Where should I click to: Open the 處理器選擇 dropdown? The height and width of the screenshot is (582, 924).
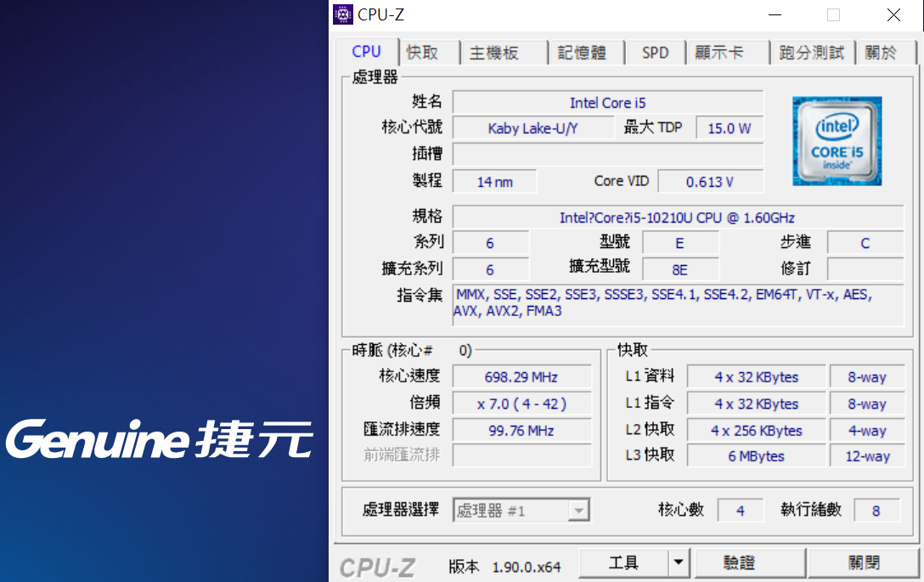click(x=521, y=511)
